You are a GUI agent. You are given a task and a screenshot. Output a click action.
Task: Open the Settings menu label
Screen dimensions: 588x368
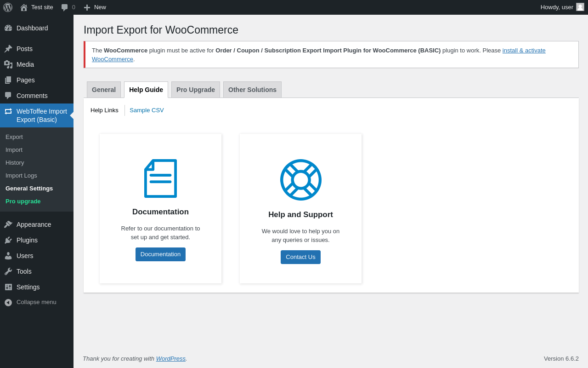point(28,287)
